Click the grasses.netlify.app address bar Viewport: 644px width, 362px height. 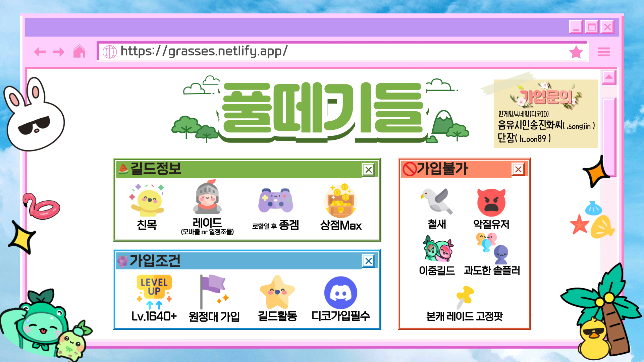[x=342, y=51]
